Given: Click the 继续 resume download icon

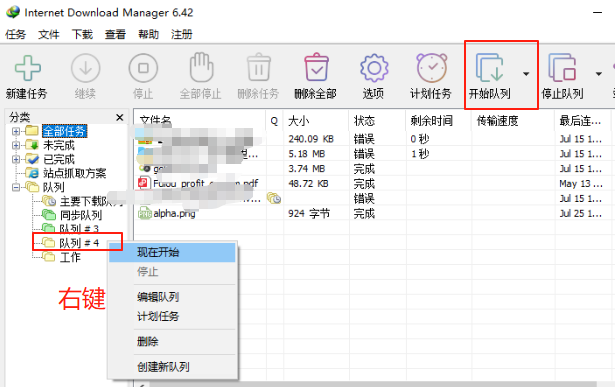Looking at the screenshot, I should click(86, 68).
